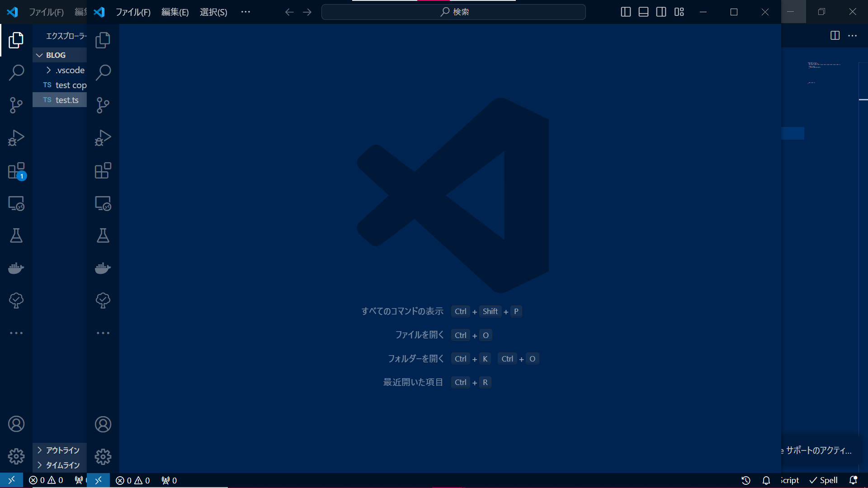Open the collapsed menu ellipsis after 選択(S)
The height and width of the screenshot is (488, 868).
pos(245,12)
